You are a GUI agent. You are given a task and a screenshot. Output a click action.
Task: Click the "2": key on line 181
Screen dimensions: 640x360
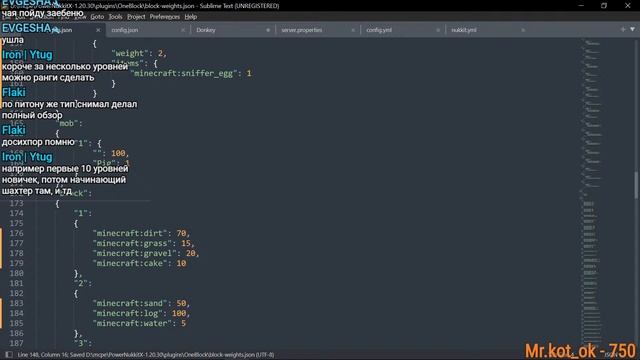(x=83, y=283)
